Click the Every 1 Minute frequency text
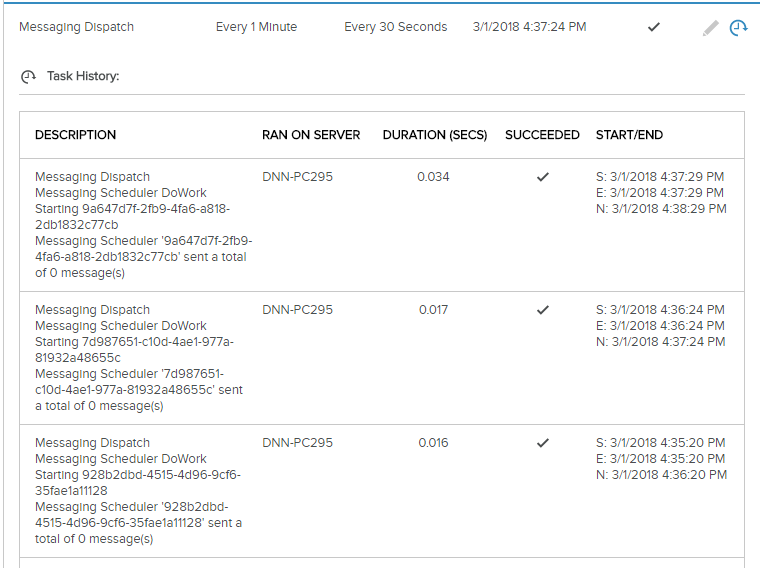The image size is (760, 568). [256, 27]
